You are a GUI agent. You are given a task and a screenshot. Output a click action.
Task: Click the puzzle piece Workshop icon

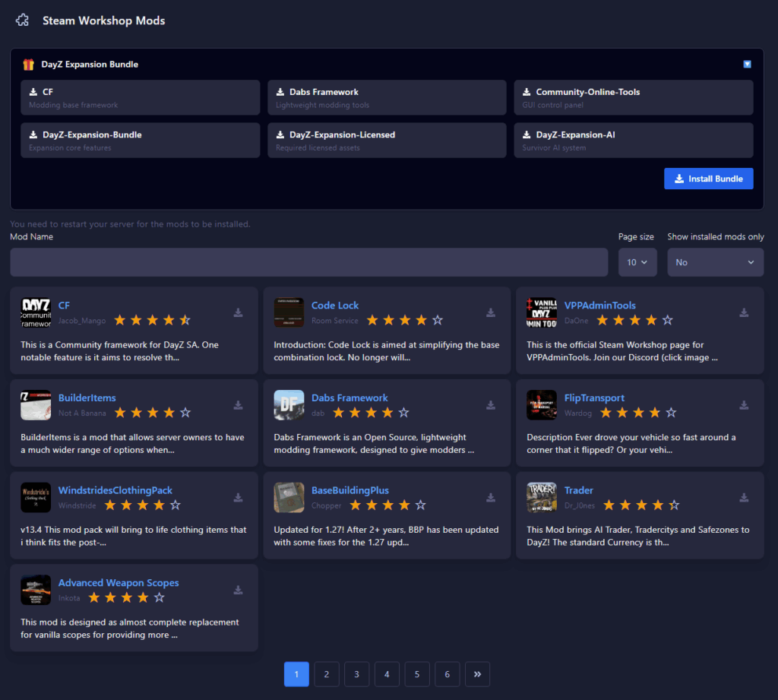23,21
